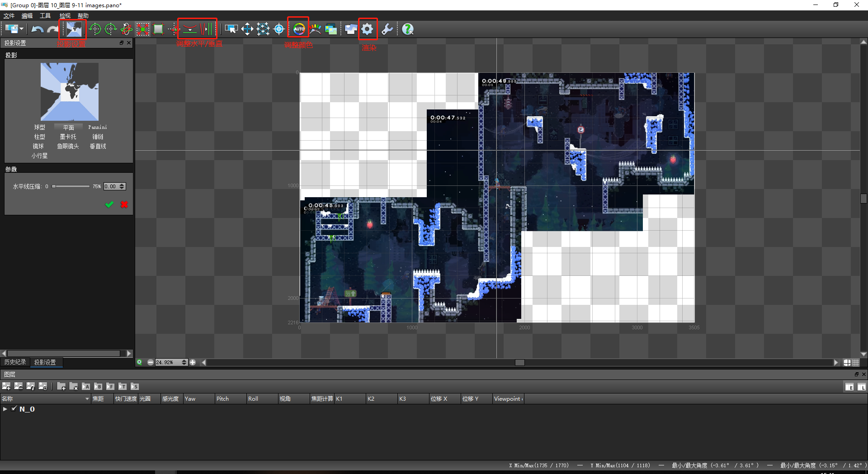Apply projection changes with green checkmark
The image size is (868, 474).
(x=109, y=204)
